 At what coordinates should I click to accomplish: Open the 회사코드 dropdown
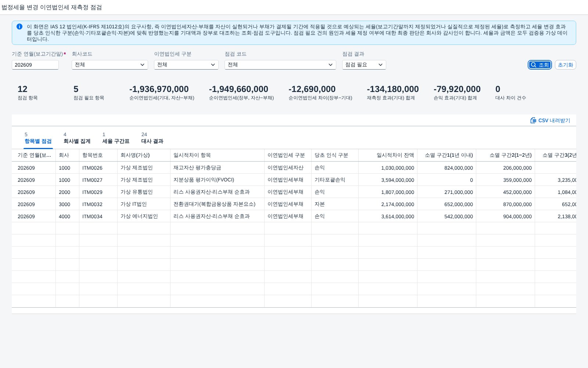tap(110, 65)
